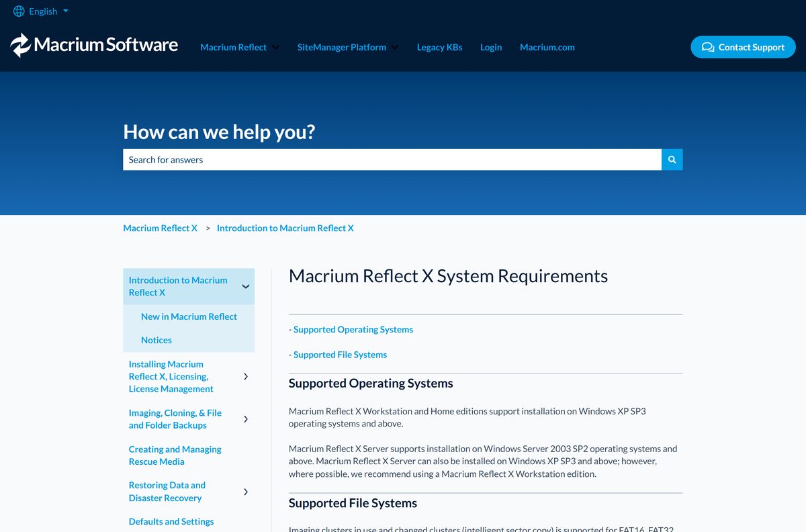
Task: Open the SiteManager Platform nav menu
Action: [x=342, y=47]
